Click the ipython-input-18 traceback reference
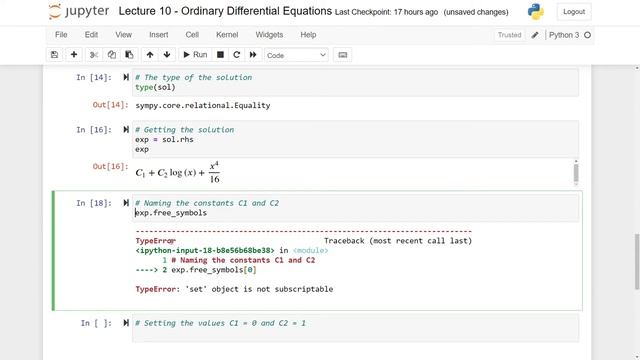 coord(205,250)
